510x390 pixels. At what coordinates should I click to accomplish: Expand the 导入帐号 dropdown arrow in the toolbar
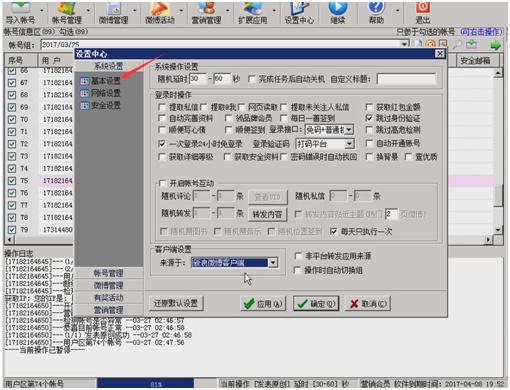click(42, 11)
